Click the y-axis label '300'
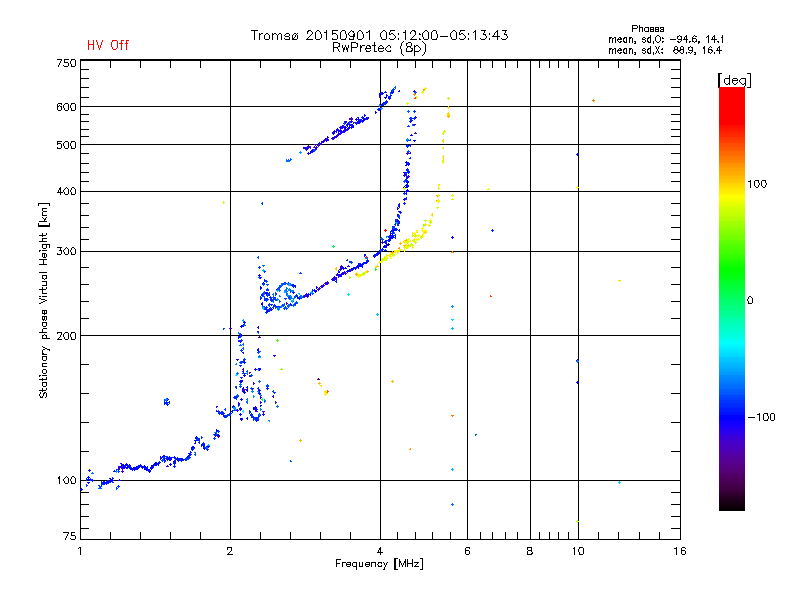 tap(66, 252)
